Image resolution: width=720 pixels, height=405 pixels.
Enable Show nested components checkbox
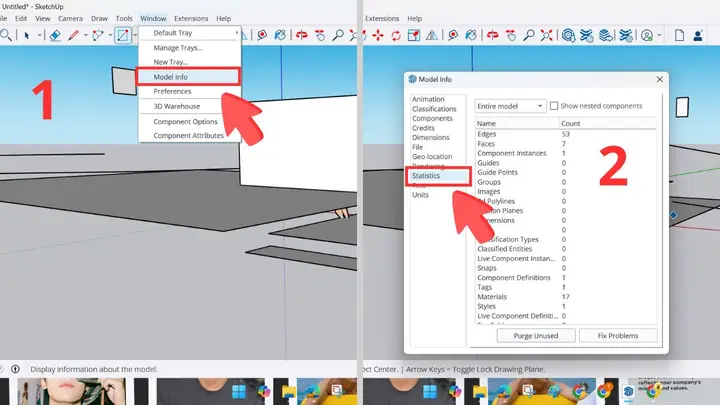coord(554,106)
